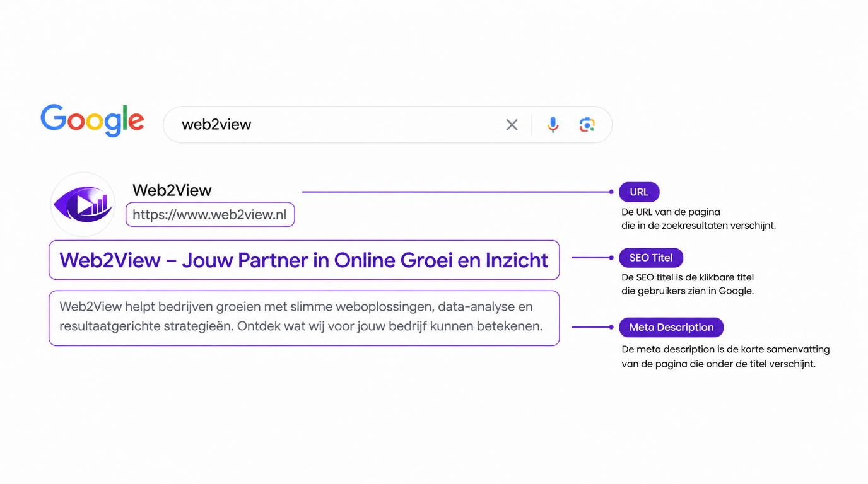
Task: Click the URL label badge
Action: 639,192
